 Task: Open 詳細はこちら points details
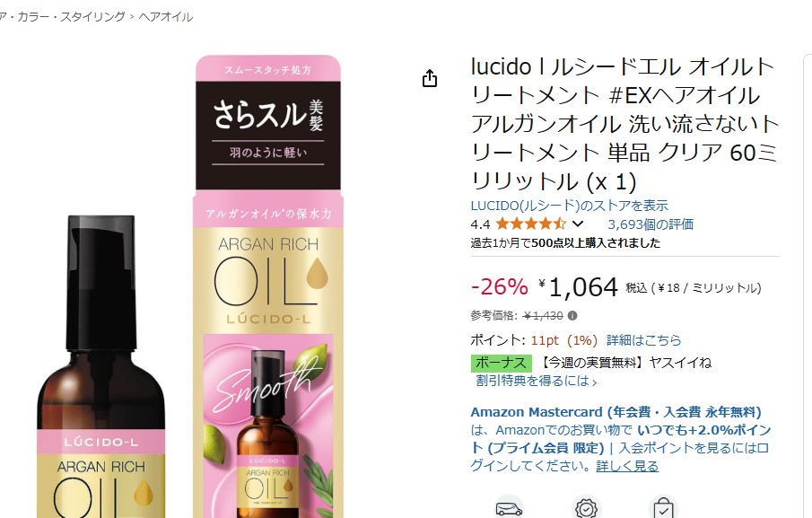tap(643, 340)
